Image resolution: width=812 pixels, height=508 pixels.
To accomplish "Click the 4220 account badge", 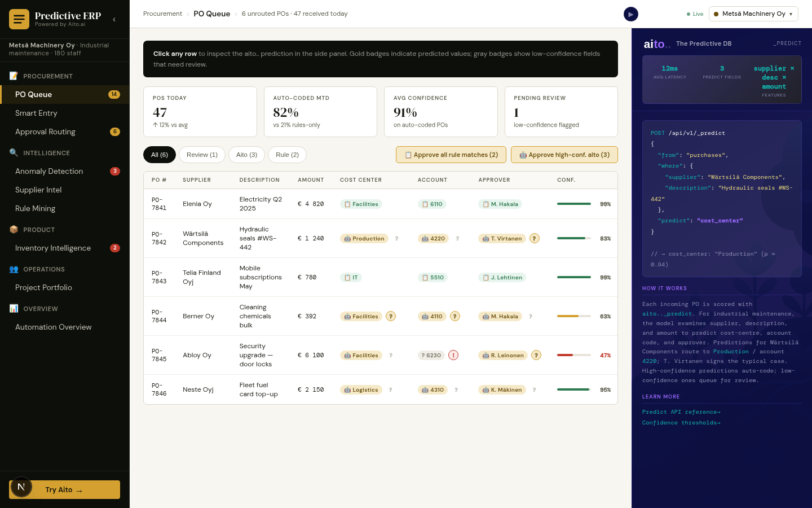I will pos(433,239).
